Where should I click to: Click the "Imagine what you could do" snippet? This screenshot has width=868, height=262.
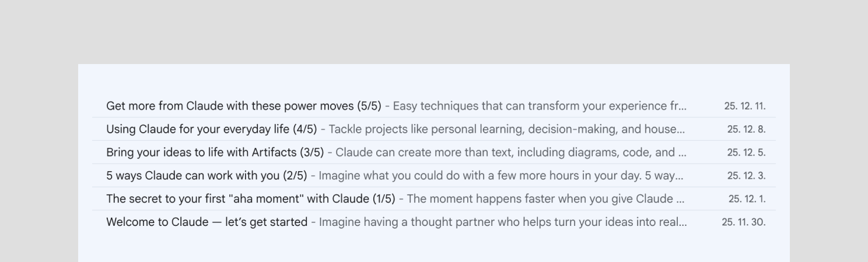click(501, 176)
